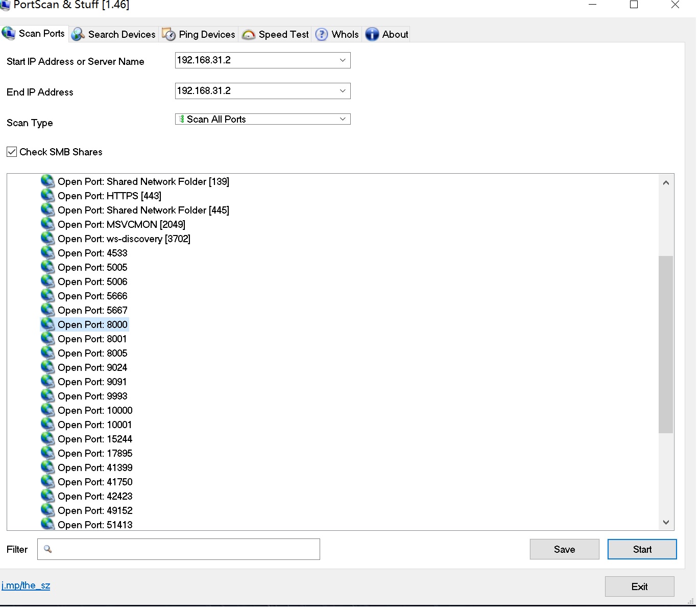Click into the Filter text field
This screenshot has height=610, width=700.
pyautogui.click(x=179, y=549)
